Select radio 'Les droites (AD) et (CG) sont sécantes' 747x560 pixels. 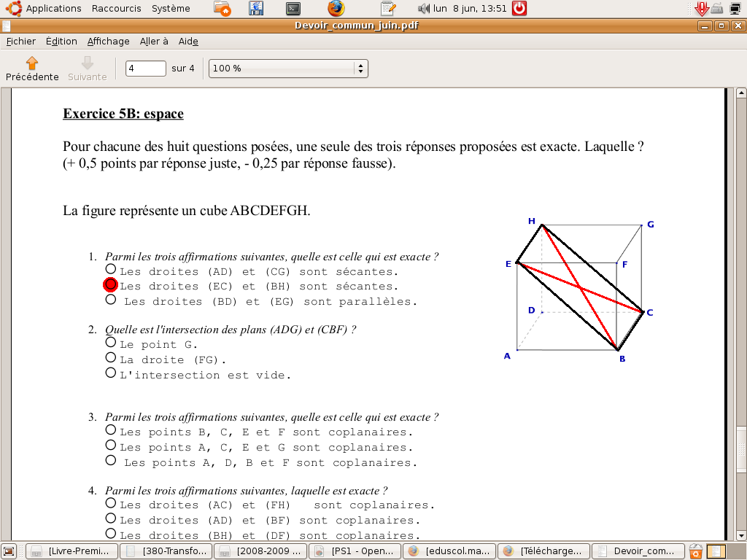pos(111,270)
